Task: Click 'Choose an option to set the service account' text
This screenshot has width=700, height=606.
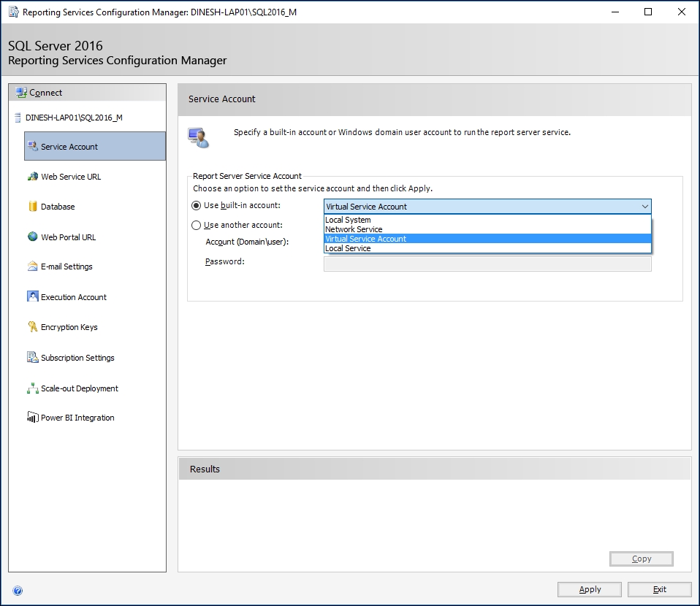Action: coord(313,188)
